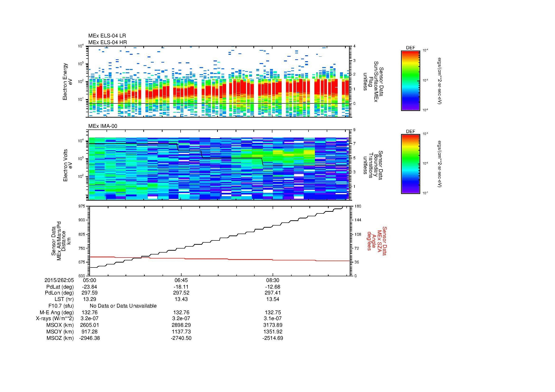Click the '08:30' time tick label
The width and height of the screenshot is (555, 392).
[x=273, y=280]
